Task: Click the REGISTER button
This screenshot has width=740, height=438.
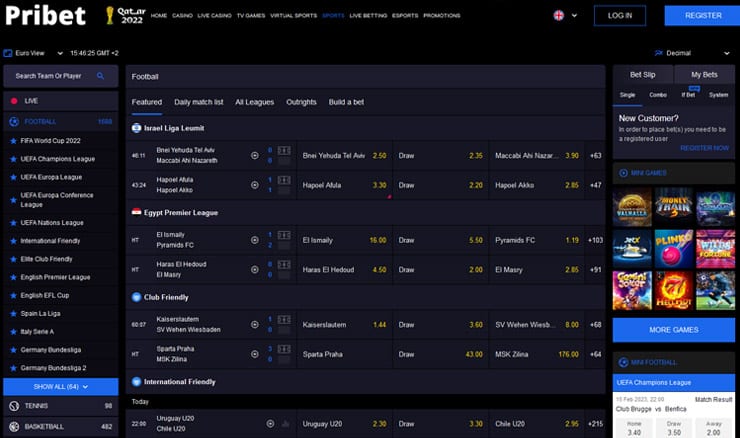Action: (x=703, y=16)
